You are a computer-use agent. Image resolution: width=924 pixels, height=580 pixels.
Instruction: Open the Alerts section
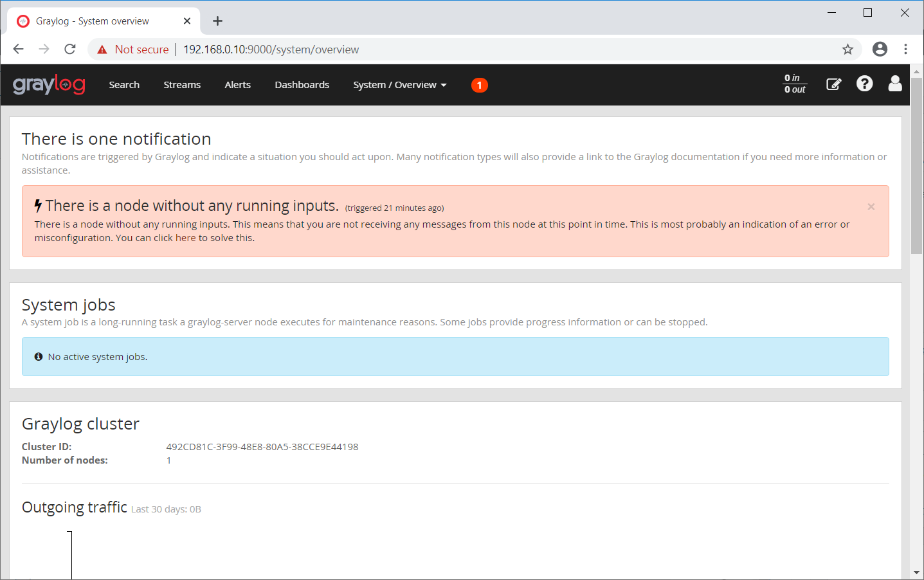(238, 85)
